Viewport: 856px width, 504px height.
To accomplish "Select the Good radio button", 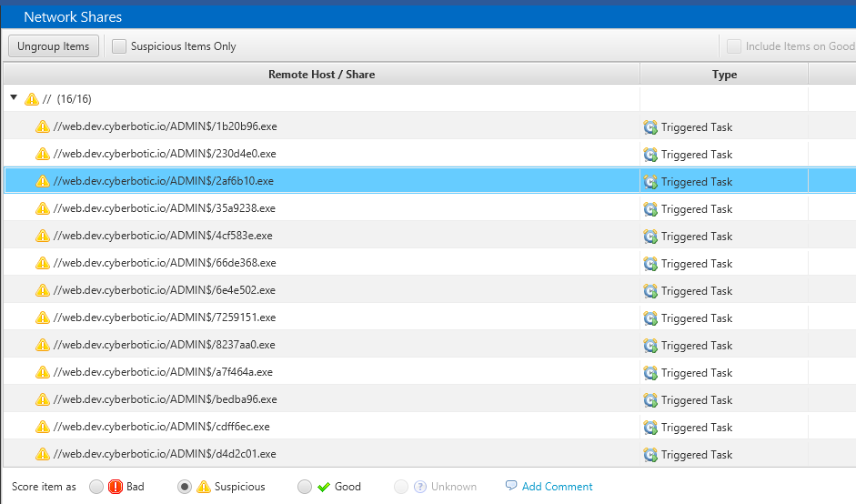I will (305, 487).
